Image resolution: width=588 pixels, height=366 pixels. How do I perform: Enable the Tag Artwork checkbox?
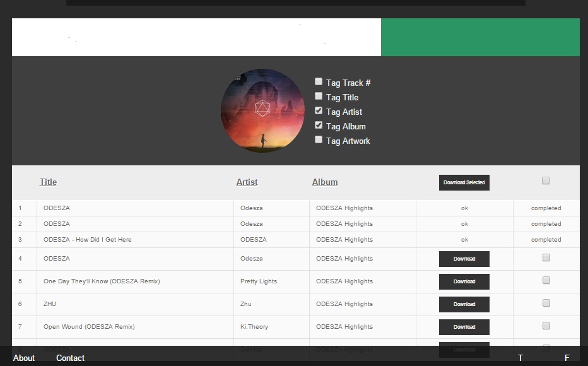tap(319, 140)
